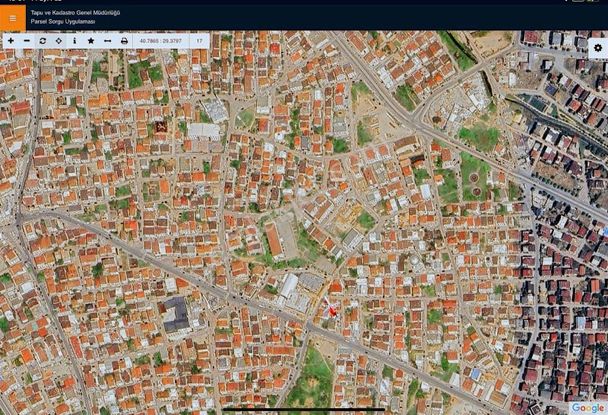
Task: Click the zoom level 17 indicator
Action: pos(199,41)
